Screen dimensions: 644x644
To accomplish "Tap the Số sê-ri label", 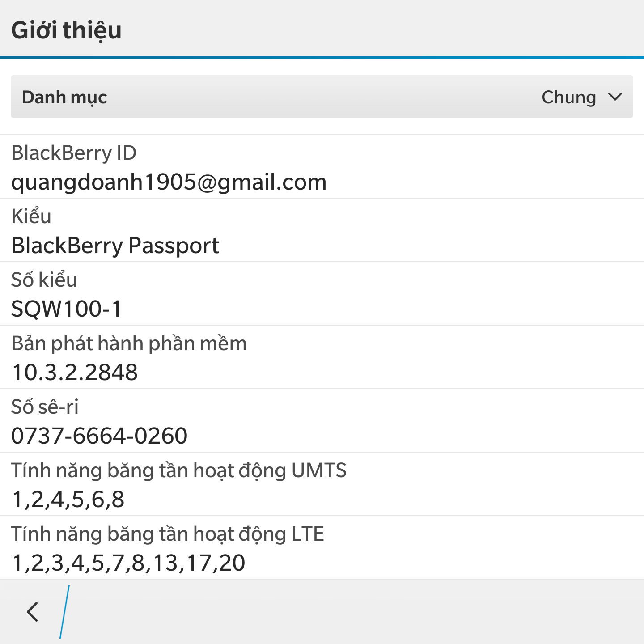I will [x=45, y=407].
